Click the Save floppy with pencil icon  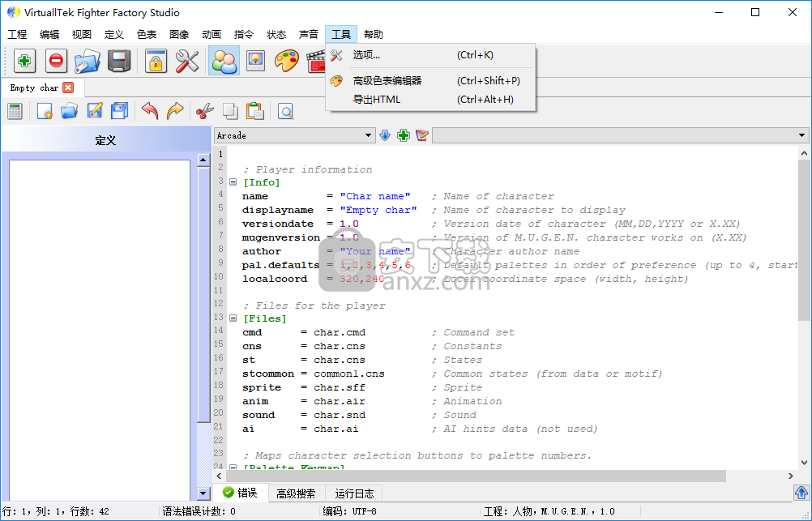(95, 111)
